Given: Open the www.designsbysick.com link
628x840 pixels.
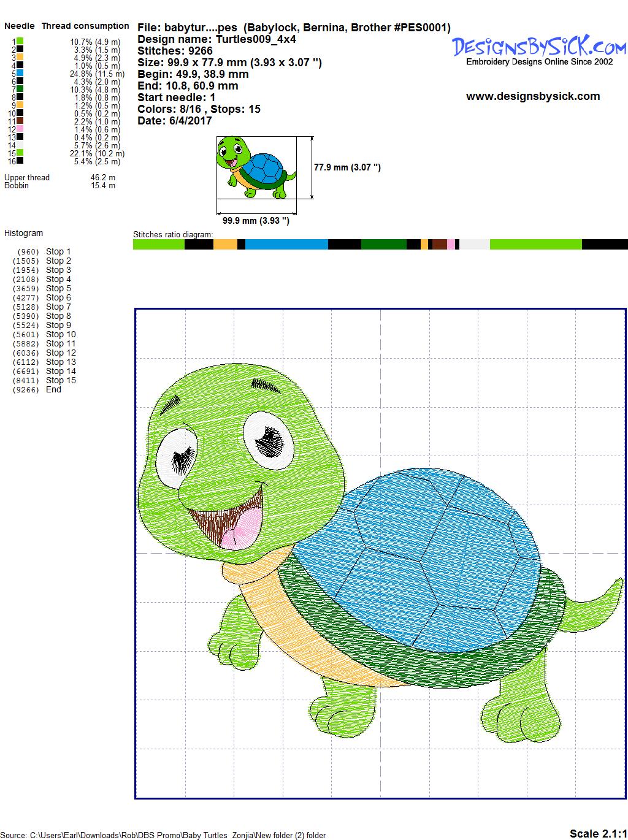Looking at the screenshot, I should pos(532,96).
